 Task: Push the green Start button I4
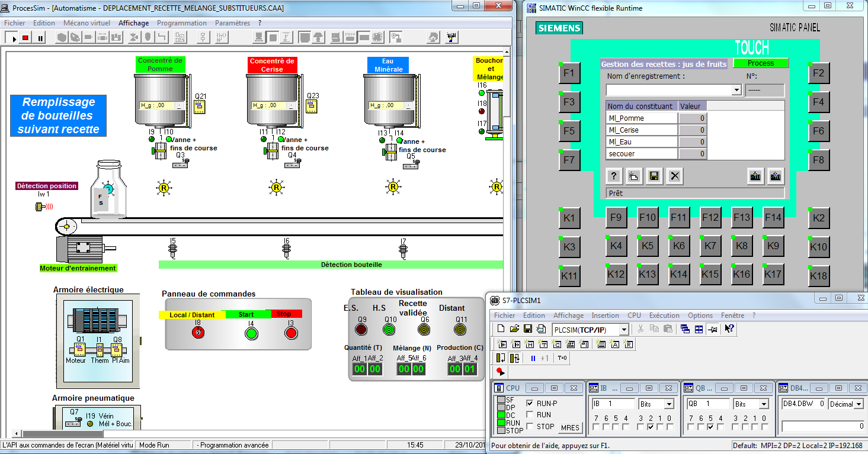[251, 333]
